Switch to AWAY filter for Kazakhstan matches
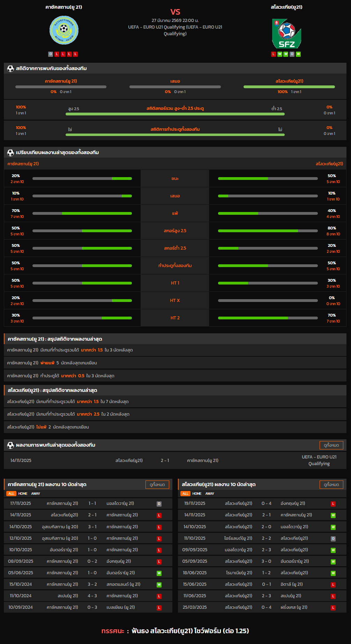This screenshot has height=644, width=351. click(x=36, y=494)
